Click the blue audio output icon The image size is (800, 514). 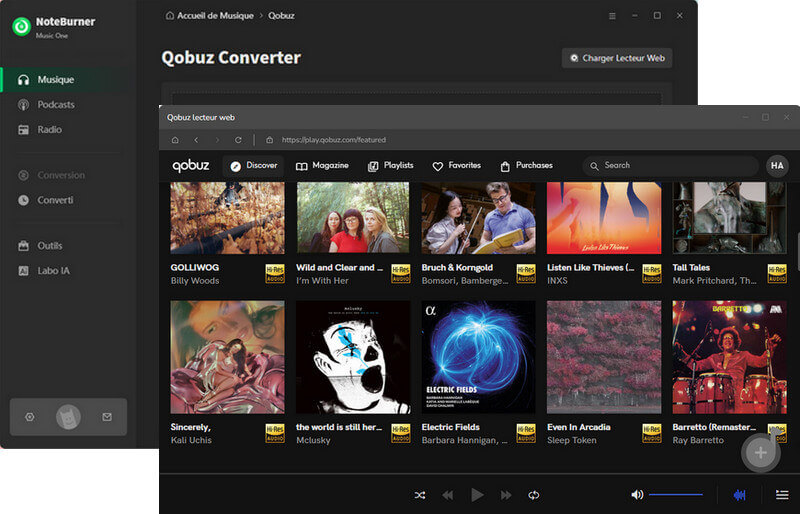click(x=739, y=495)
